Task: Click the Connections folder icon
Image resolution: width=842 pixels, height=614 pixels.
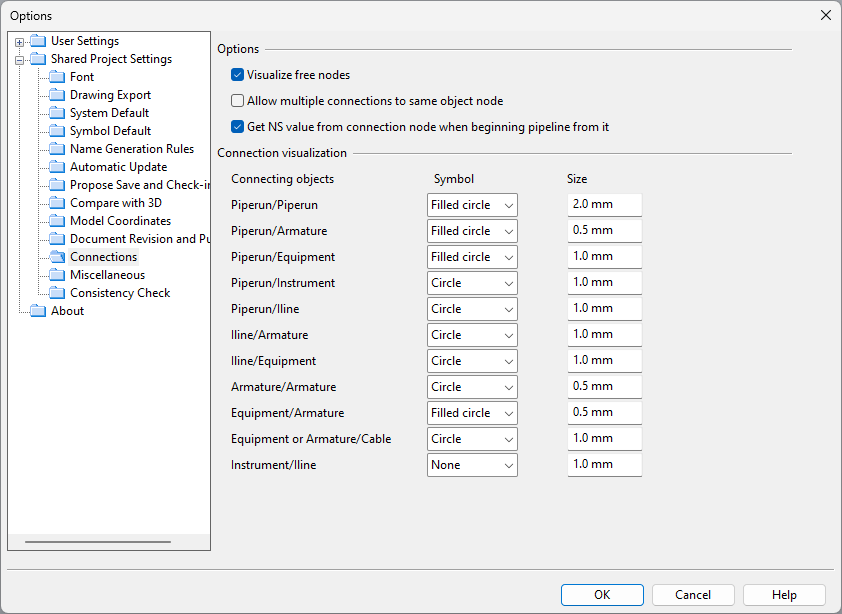Action: pyautogui.click(x=57, y=257)
